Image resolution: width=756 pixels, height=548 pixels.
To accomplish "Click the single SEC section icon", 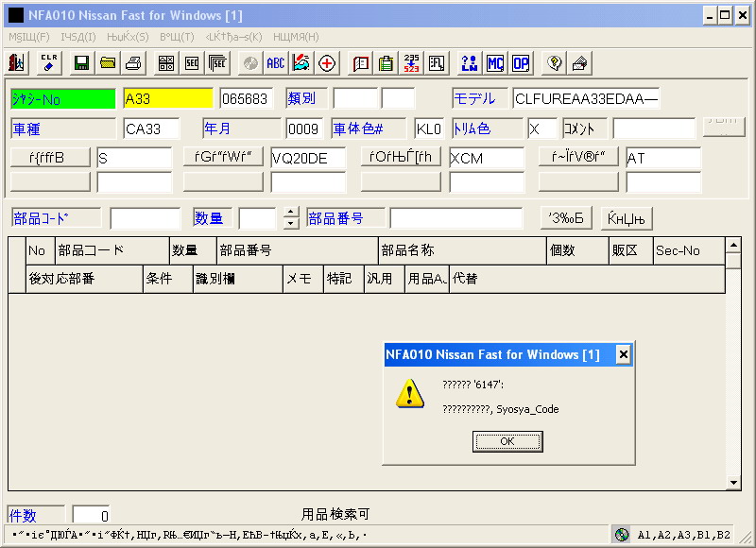I will pyautogui.click(x=192, y=63).
